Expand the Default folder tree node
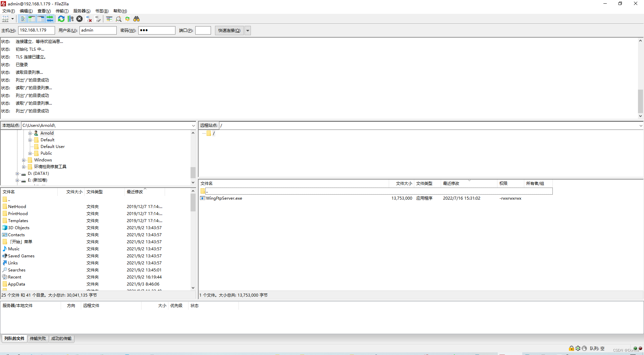Image resolution: width=644 pixels, height=355 pixels. pyautogui.click(x=30, y=140)
